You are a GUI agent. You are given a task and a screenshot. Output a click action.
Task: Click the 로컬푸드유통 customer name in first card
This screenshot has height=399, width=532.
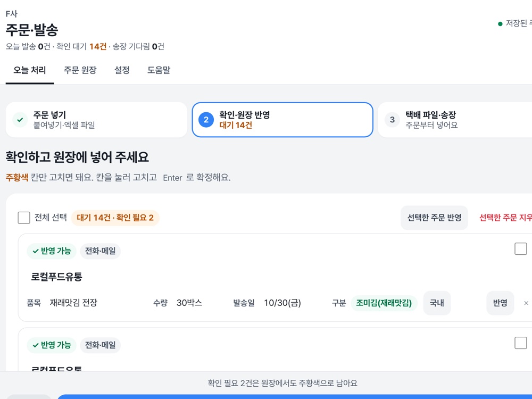tap(57, 277)
